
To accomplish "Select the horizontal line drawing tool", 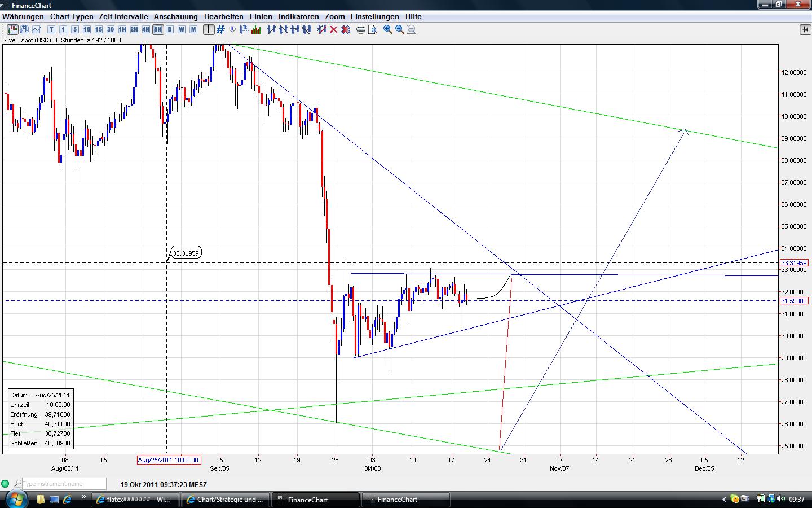I will pos(295,29).
